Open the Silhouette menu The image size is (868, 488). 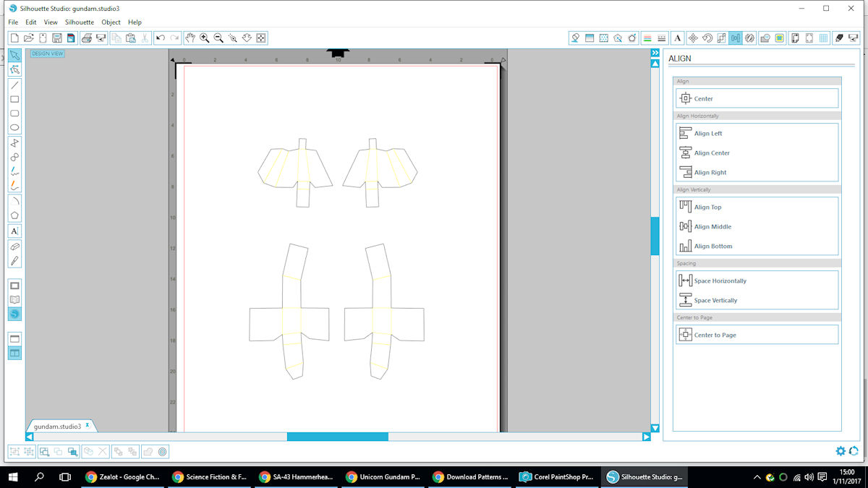tap(80, 22)
